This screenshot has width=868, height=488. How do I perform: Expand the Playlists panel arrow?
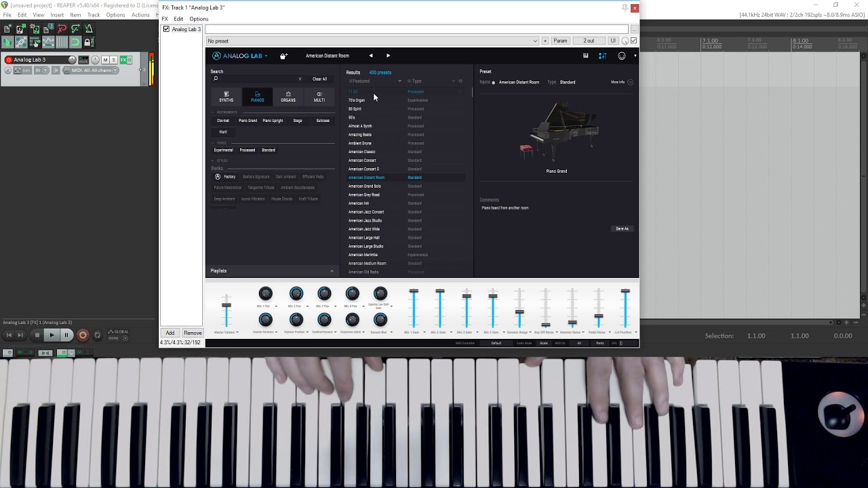point(332,271)
